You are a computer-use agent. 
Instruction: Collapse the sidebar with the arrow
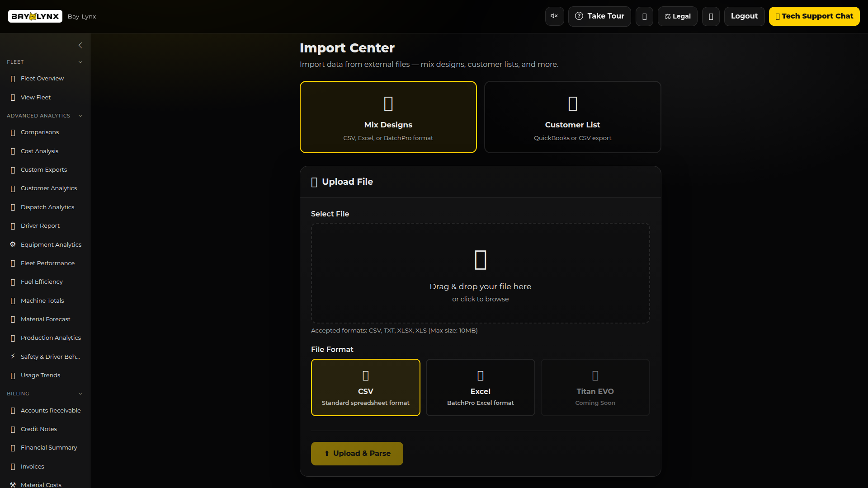[80, 45]
